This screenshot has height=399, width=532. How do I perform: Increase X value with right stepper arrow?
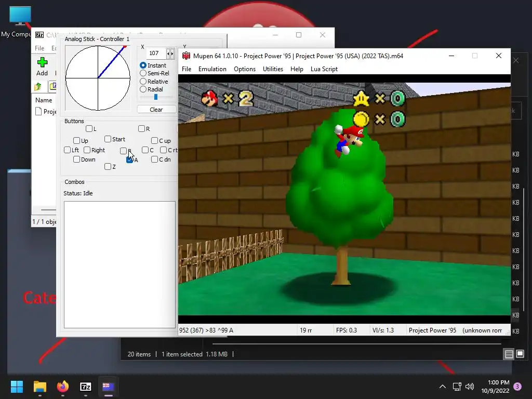(172, 54)
